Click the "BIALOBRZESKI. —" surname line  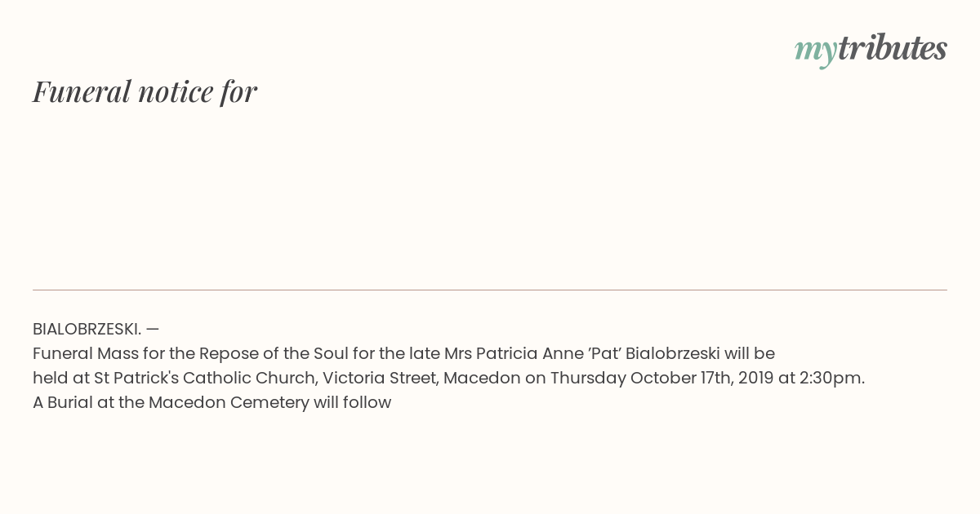96,329
